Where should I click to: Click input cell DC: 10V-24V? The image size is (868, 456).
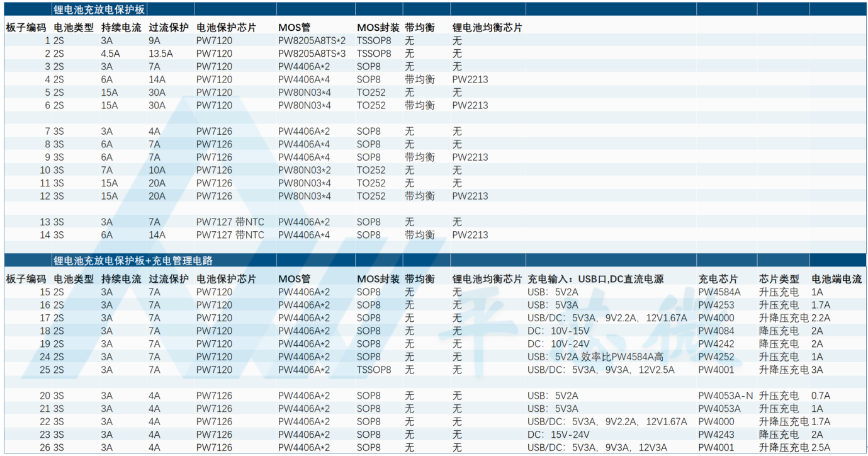point(558,344)
